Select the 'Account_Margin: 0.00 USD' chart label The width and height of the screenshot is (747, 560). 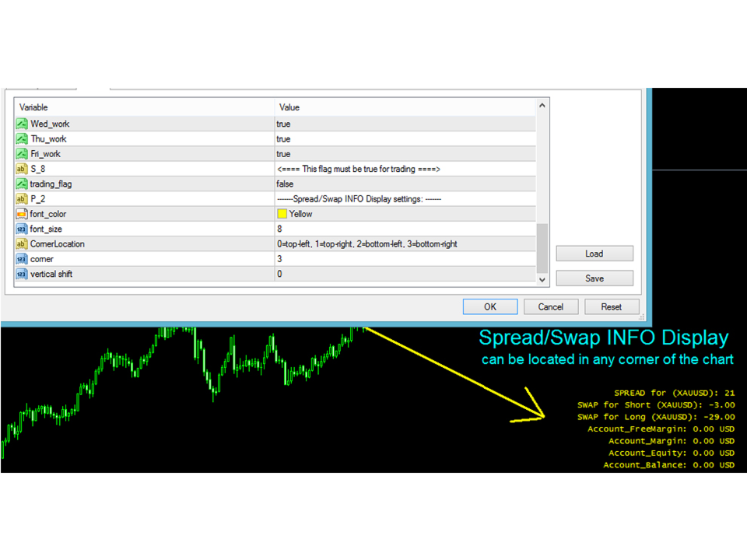pyautogui.click(x=672, y=441)
